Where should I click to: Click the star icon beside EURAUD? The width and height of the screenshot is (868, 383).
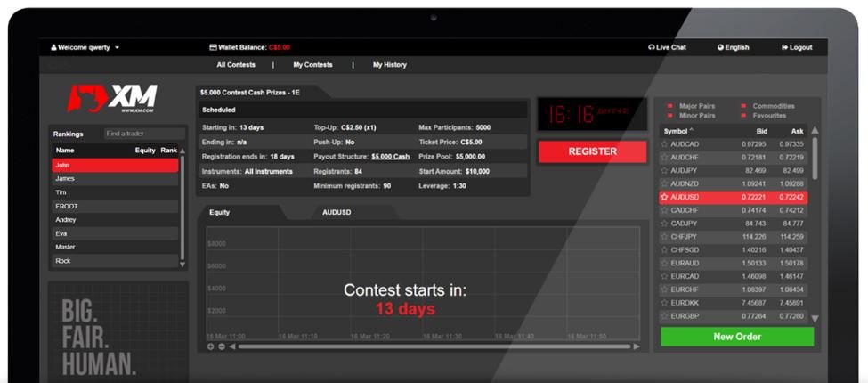pos(664,264)
